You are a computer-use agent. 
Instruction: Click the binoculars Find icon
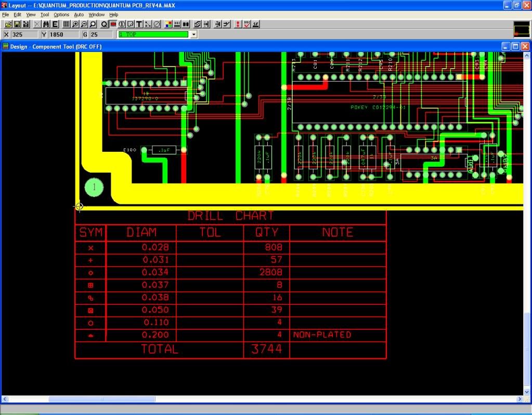pos(46,24)
